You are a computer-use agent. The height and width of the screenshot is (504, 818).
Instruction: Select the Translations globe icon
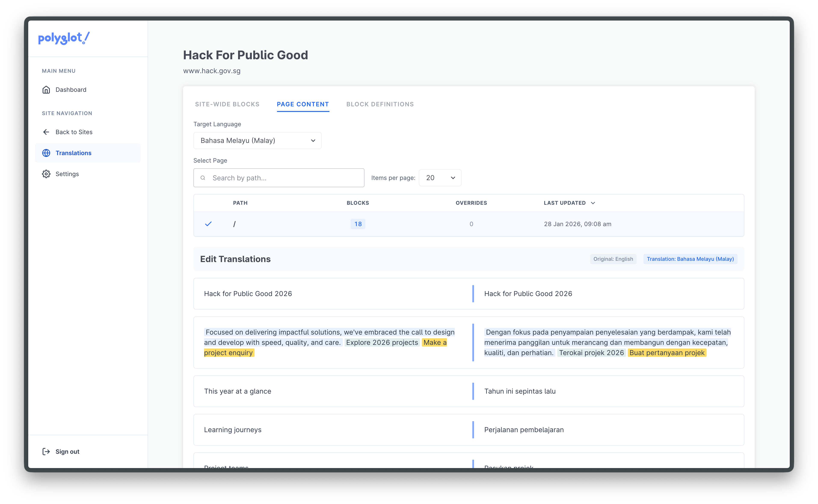point(46,153)
